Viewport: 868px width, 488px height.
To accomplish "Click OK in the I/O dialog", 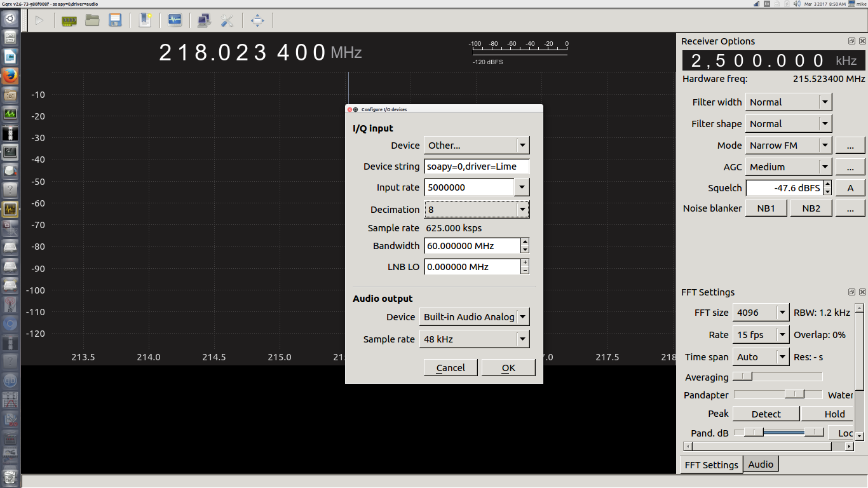I will pyautogui.click(x=508, y=367).
